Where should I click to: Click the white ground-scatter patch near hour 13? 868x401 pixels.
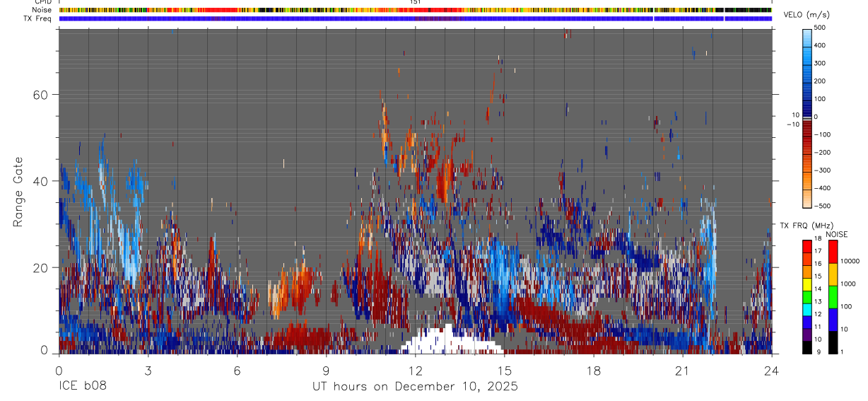451,342
